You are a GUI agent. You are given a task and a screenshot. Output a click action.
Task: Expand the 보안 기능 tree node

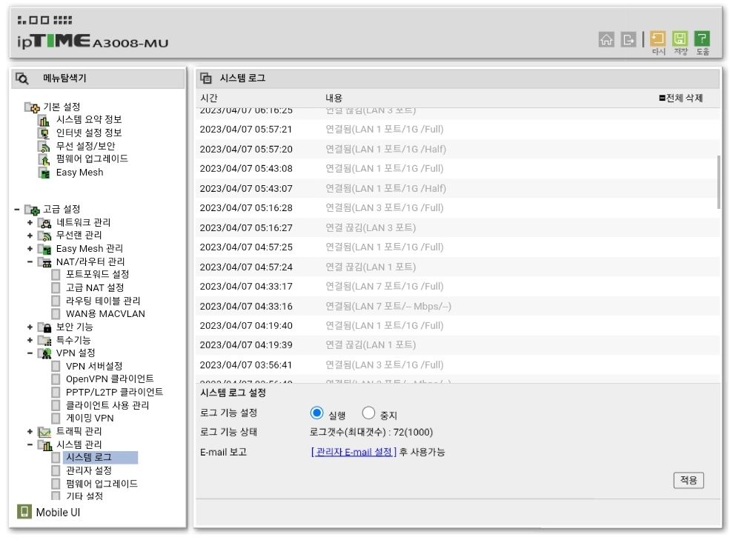pyautogui.click(x=30, y=327)
